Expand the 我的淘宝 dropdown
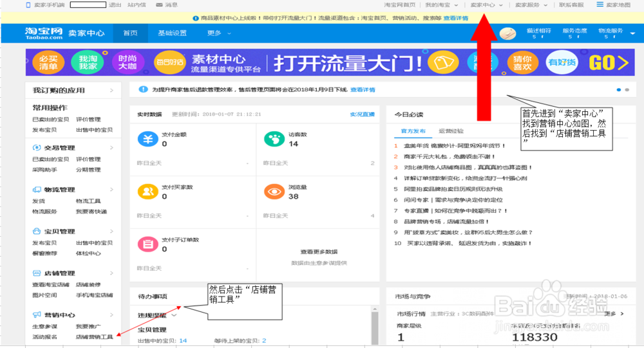Screen dimensions: 644x348 pyautogui.click(x=456, y=5)
